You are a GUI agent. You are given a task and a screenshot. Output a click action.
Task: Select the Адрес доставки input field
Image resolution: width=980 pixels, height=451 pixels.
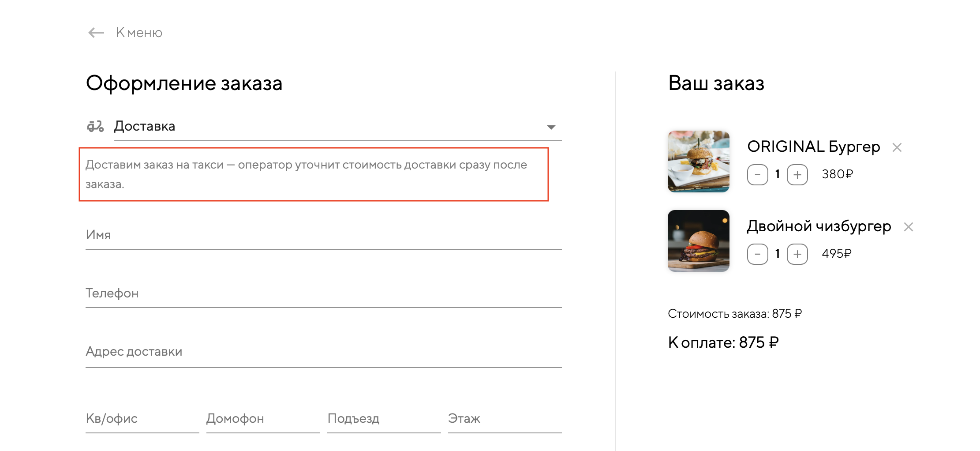(323, 352)
